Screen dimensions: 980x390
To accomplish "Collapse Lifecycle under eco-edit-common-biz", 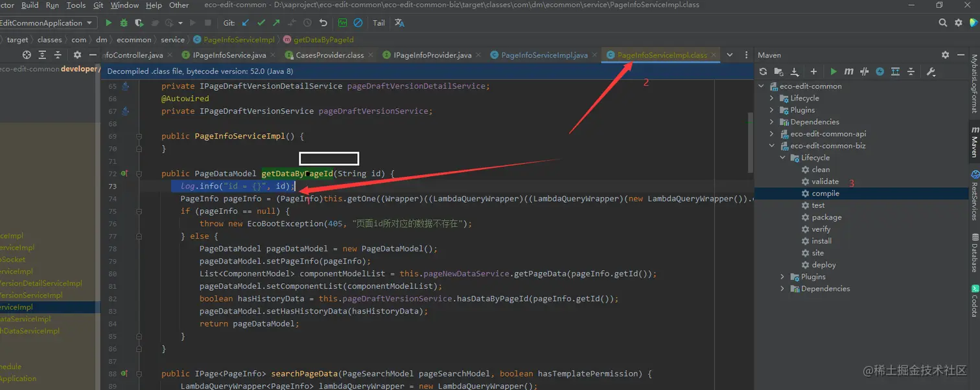I will [x=782, y=157].
